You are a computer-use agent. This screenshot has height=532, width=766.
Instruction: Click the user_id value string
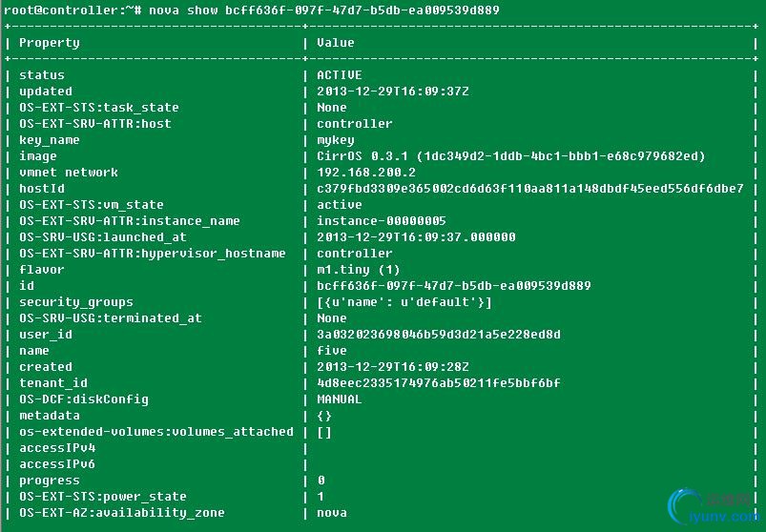click(439, 335)
